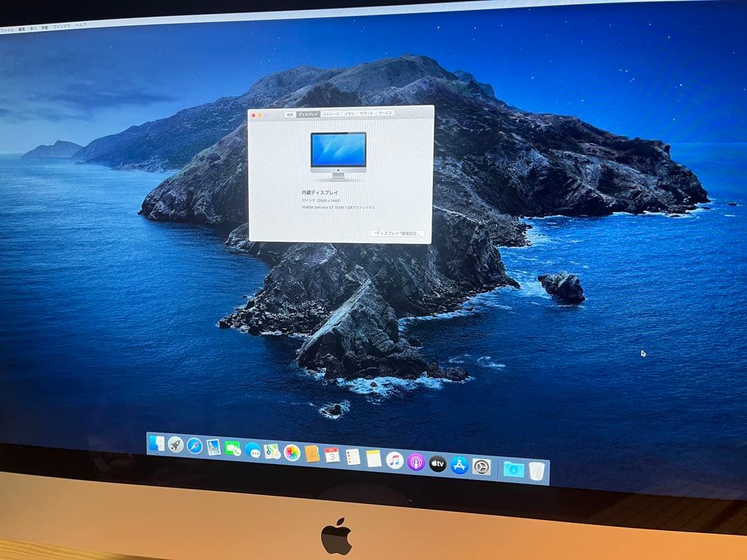
Task: Launch the Apple TV app
Action: [x=437, y=465]
